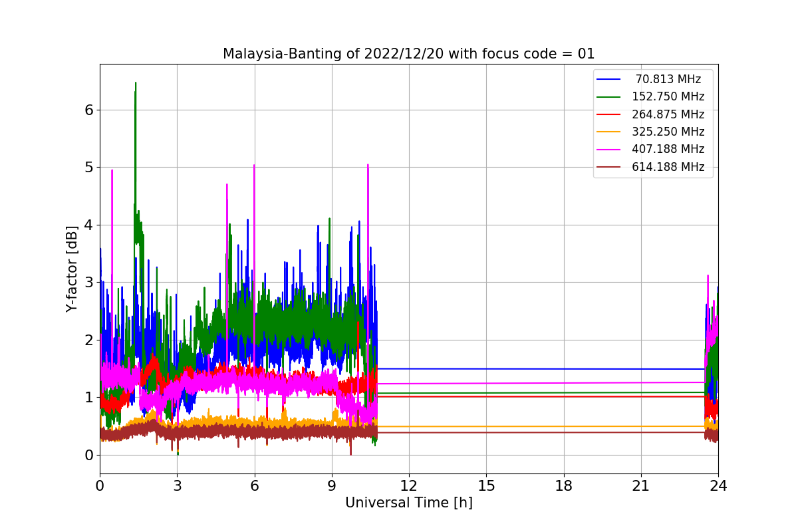Click y-axis tick label '3'
The image size is (798, 532).
[x=88, y=282]
